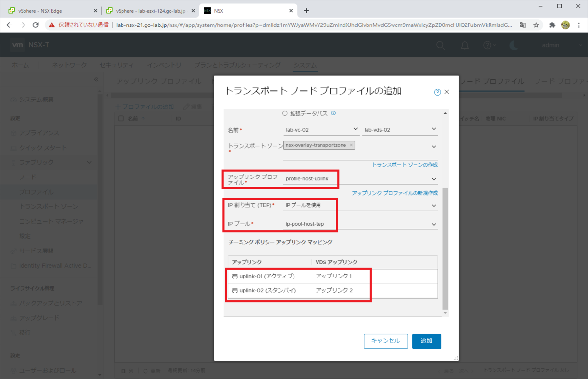Click the uplink-02 icon in mapping table
The height and width of the screenshot is (379, 588).
pos(235,291)
